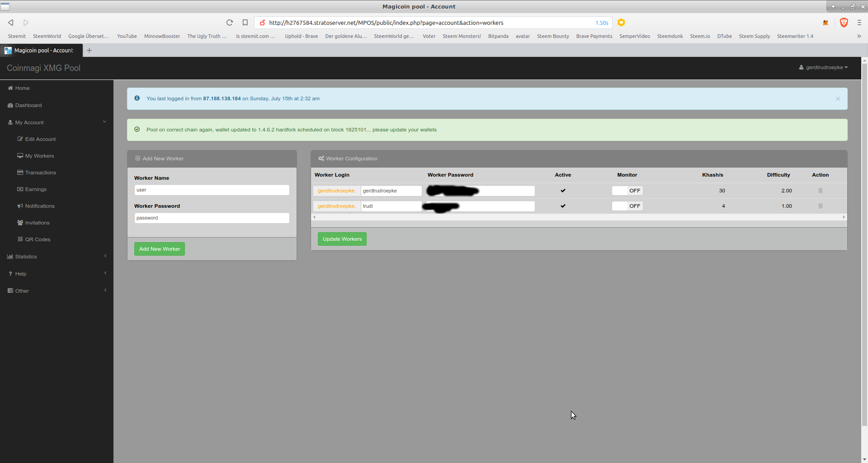Screen dimensions: 868x463
Task: Expand the Help sidebar section
Action: click(57, 273)
